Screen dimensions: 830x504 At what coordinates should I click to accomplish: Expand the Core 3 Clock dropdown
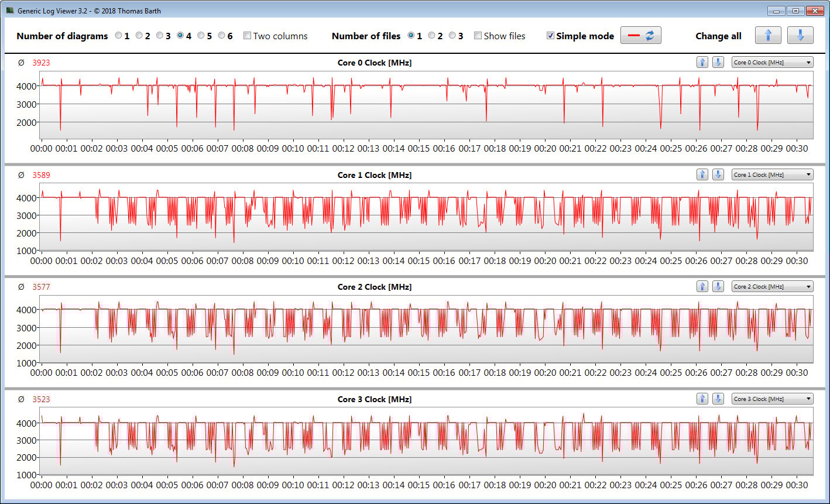coord(772,399)
